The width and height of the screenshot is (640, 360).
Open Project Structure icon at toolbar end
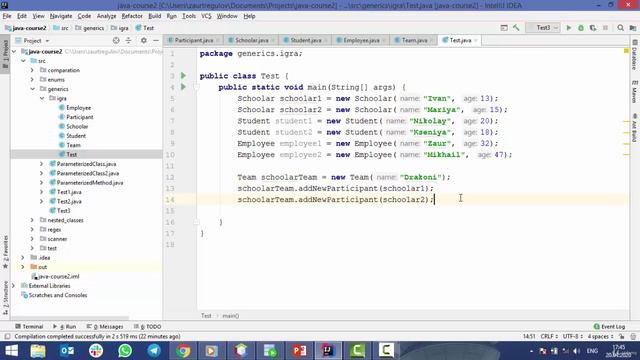pos(633,28)
